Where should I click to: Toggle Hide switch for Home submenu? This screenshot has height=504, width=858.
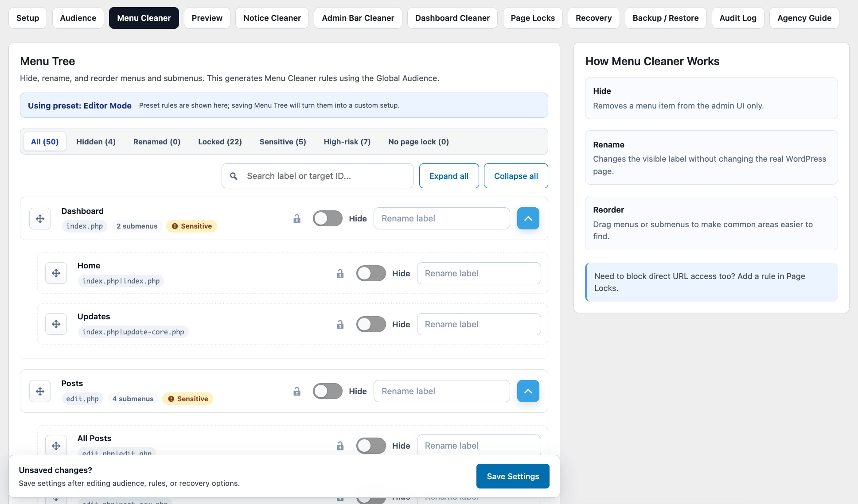pyautogui.click(x=371, y=273)
